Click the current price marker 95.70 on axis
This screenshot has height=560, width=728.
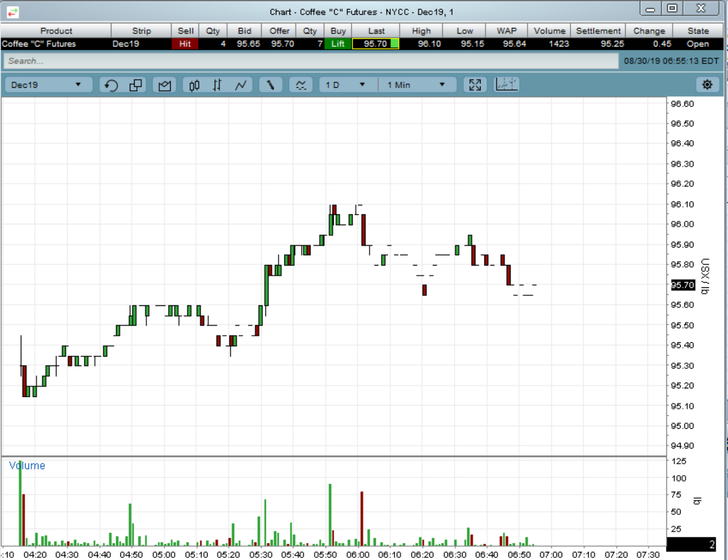[682, 285]
